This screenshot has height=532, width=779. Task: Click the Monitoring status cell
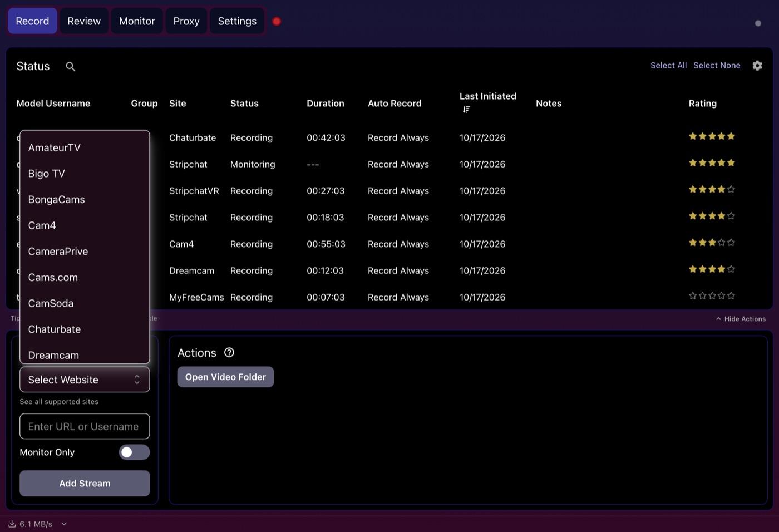point(253,164)
